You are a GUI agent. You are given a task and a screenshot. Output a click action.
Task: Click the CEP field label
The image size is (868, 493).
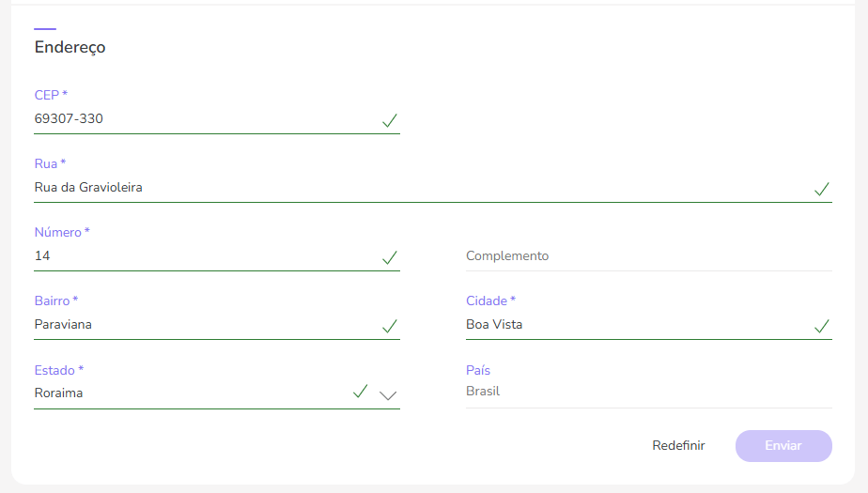[x=51, y=95]
